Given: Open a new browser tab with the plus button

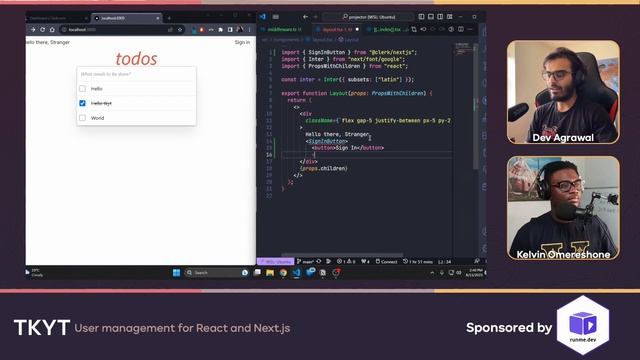Looking at the screenshot, I should tap(169, 18).
